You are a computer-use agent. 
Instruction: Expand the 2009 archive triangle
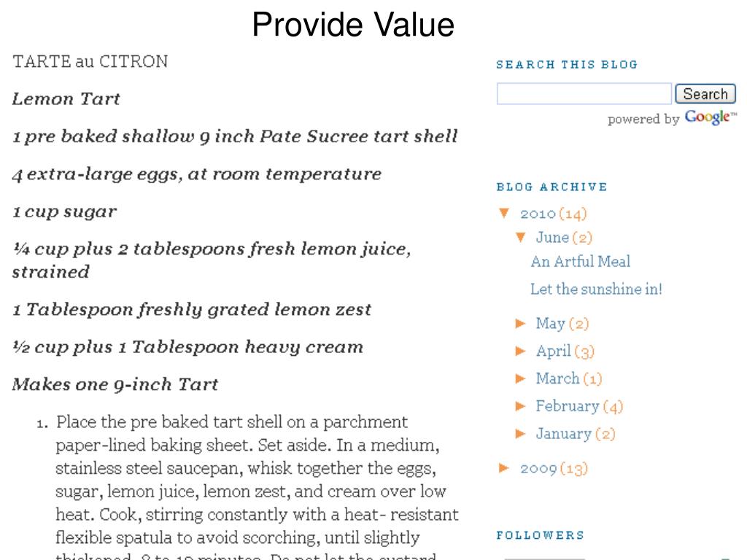(504, 468)
